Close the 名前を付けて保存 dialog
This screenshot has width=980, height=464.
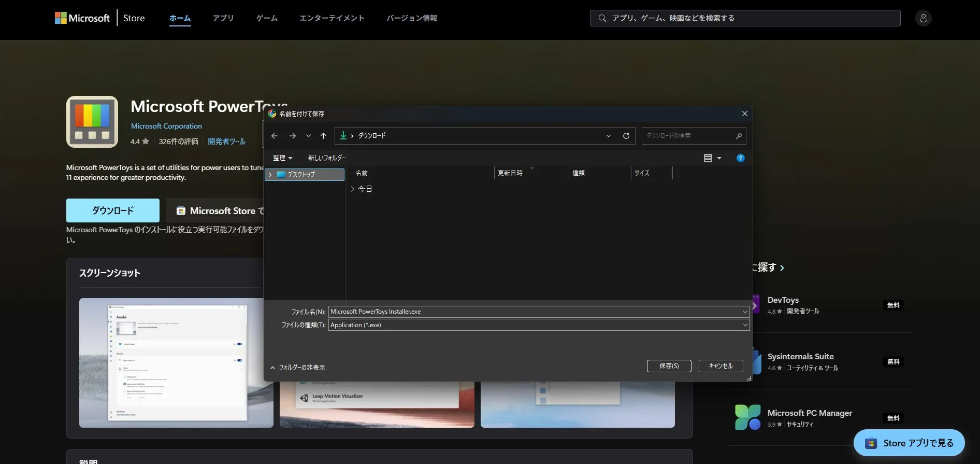(x=744, y=114)
